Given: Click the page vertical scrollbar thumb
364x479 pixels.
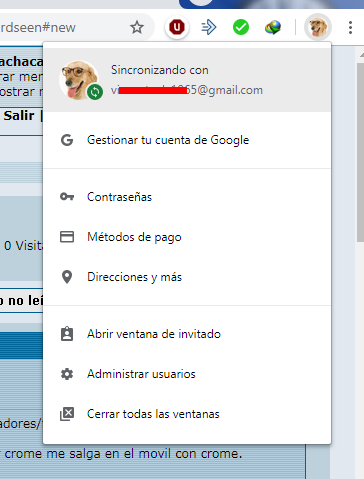Looking at the screenshot, I should click(x=360, y=152).
